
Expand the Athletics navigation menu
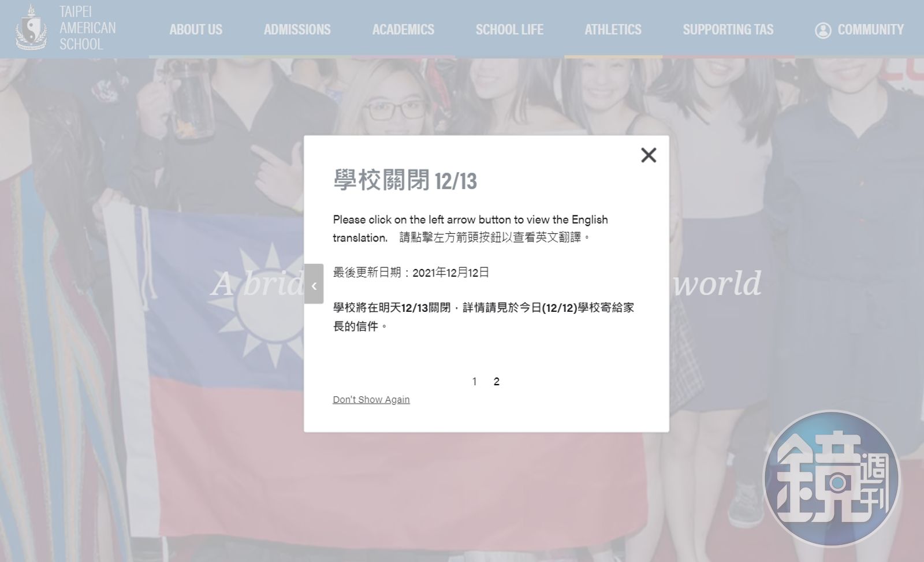coord(613,29)
